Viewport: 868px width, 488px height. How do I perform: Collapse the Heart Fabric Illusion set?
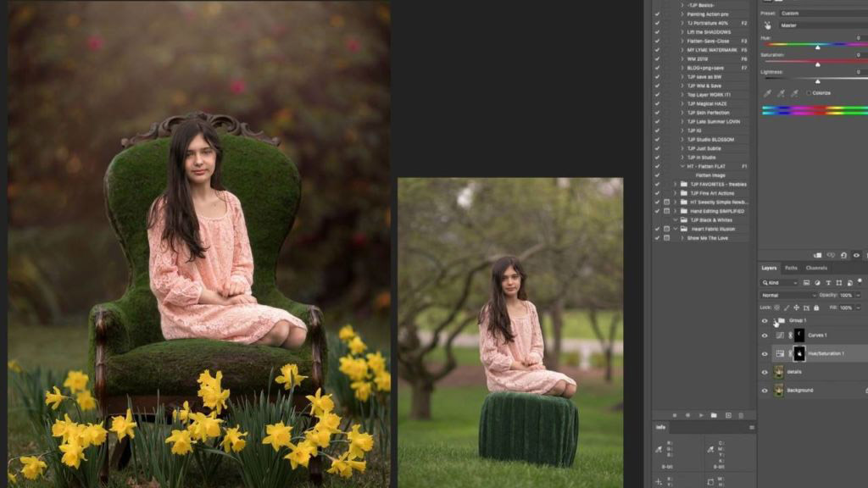tap(676, 229)
